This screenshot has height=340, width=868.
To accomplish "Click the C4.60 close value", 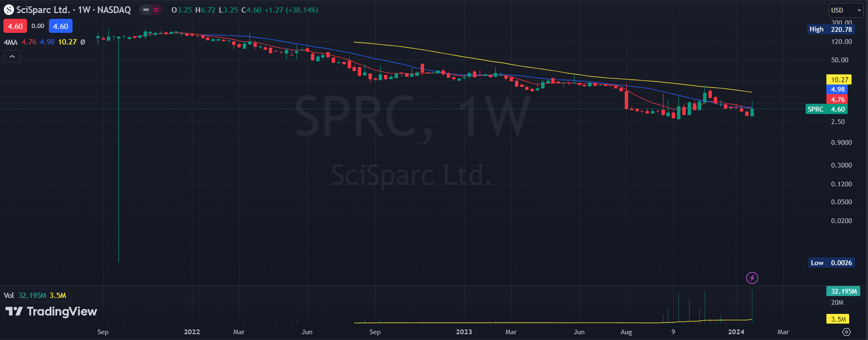I will click(251, 10).
